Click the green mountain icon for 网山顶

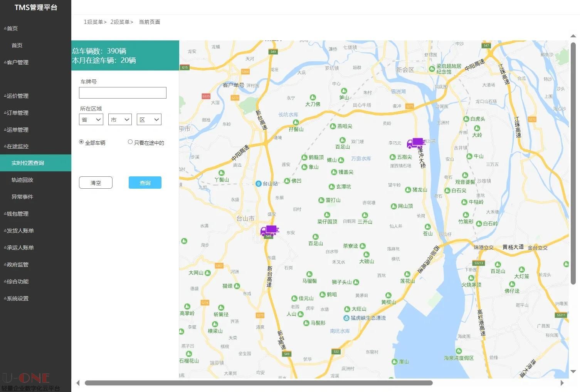point(393,206)
